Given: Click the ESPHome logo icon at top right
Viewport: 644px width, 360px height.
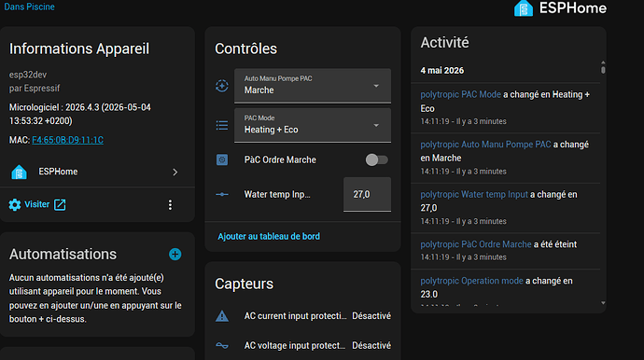Looking at the screenshot, I should click(524, 8).
